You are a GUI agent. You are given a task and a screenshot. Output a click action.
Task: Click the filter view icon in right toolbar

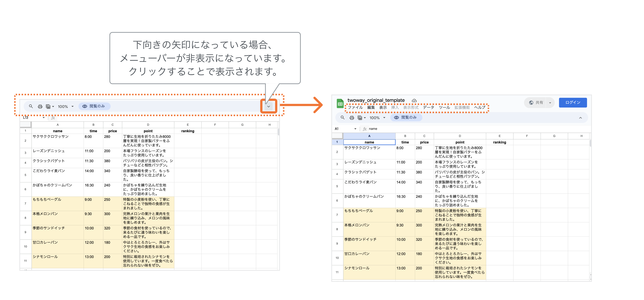360,118
